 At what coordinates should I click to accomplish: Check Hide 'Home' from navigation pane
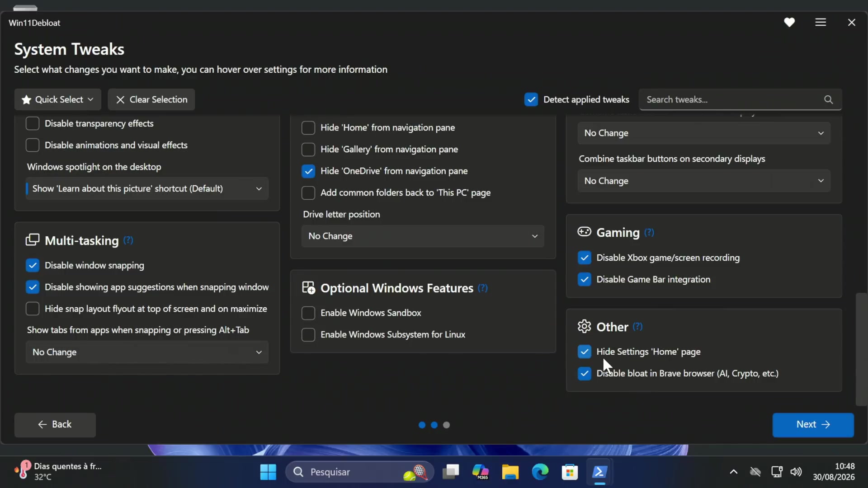click(308, 128)
